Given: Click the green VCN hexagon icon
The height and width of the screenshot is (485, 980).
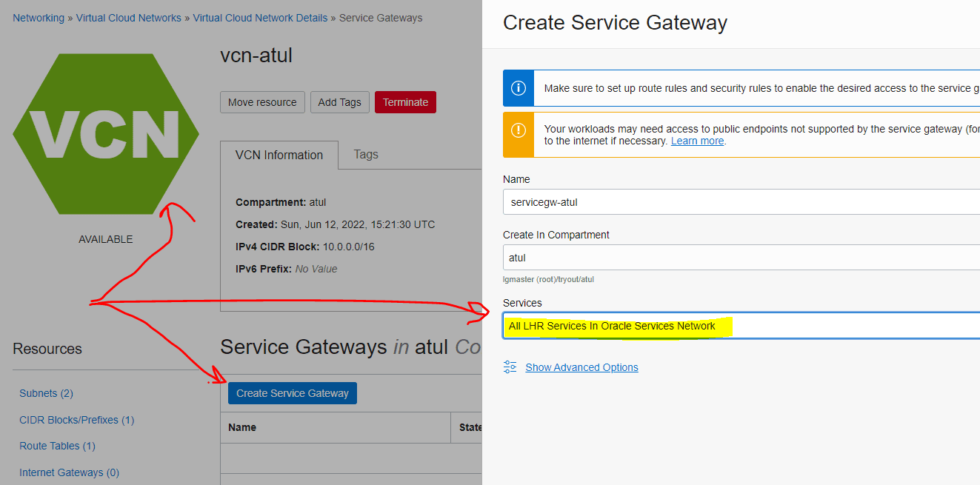Looking at the screenshot, I should click(x=106, y=133).
